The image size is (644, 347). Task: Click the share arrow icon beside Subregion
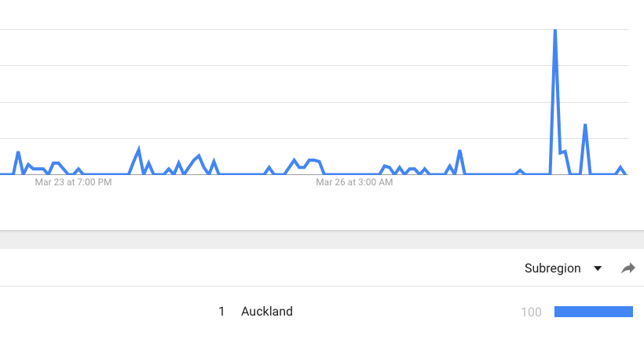628,268
